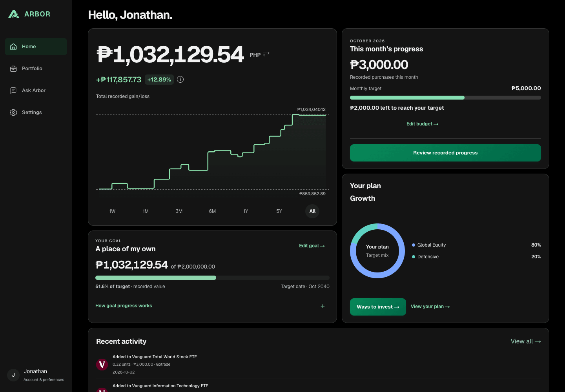Click the Settings gear icon
Screen dimensions: 565x392
(13, 113)
